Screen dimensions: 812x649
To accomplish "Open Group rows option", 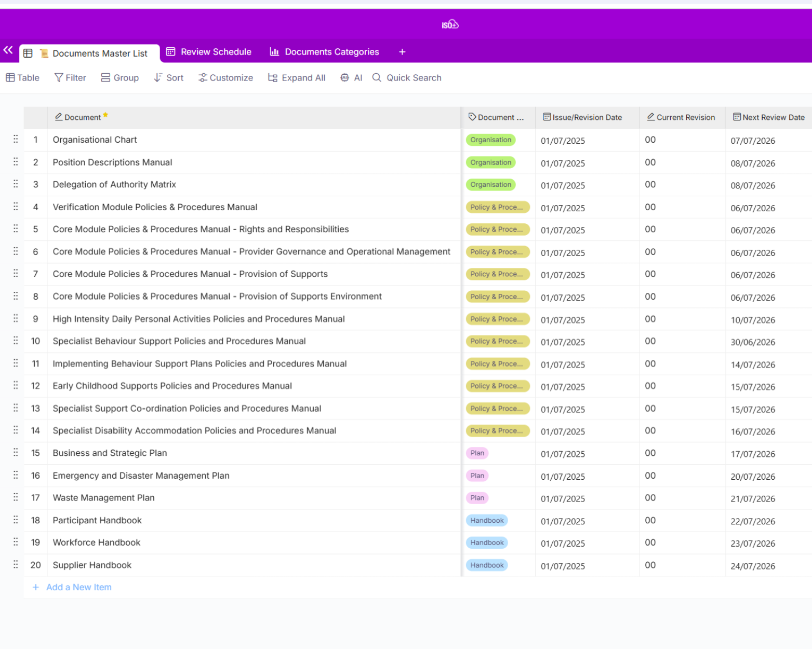I will [120, 78].
